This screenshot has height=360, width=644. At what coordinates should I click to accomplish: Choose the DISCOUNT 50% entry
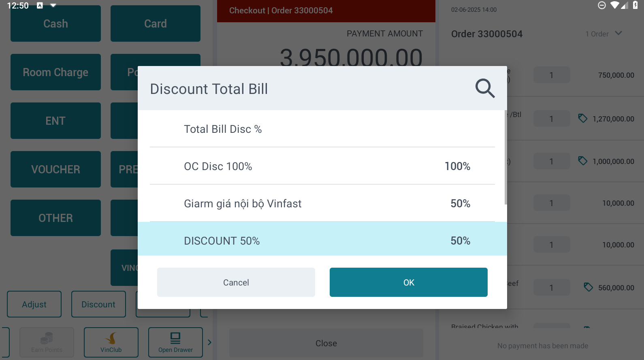pyautogui.click(x=322, y=240)
